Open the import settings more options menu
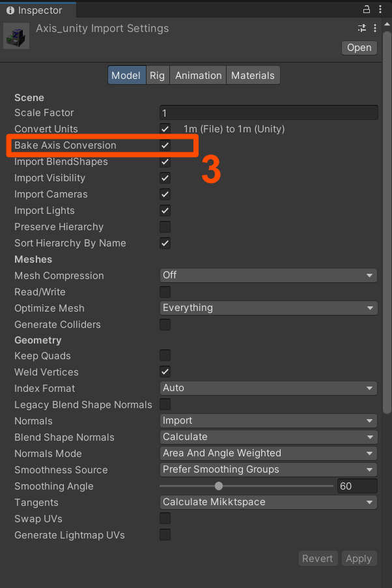Viewport: 392px width, 588px height. coord(375,28)
